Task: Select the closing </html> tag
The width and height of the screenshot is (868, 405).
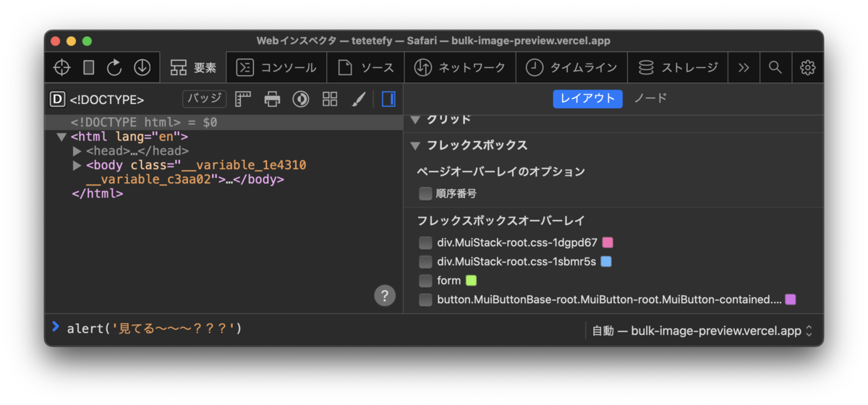Action: (97, 194)
